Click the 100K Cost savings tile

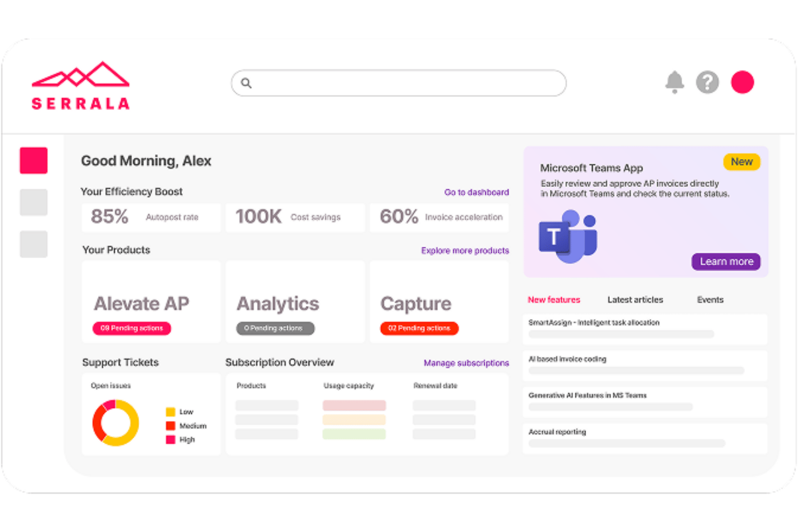295,217
